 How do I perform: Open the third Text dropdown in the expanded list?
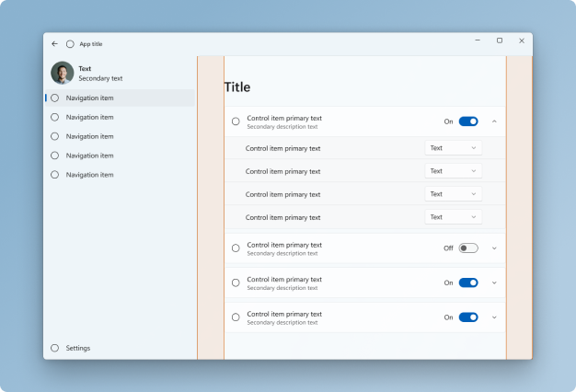pos(454,194)
